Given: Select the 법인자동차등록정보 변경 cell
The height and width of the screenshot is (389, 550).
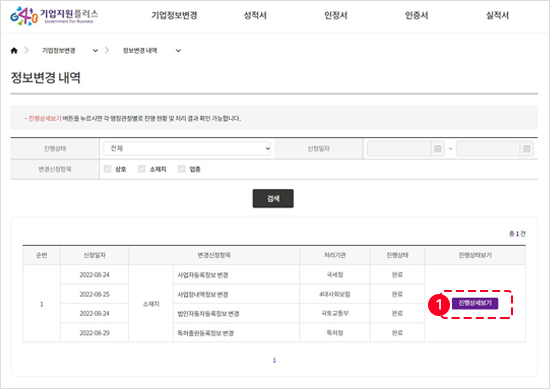Looking at the screenshot, I should [x=236, y=313].
